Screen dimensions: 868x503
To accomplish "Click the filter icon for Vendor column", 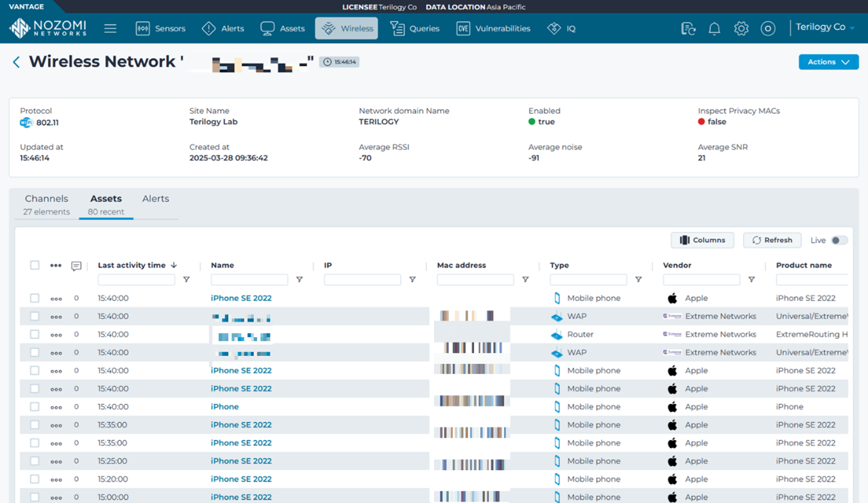I will tap(752, 280).
